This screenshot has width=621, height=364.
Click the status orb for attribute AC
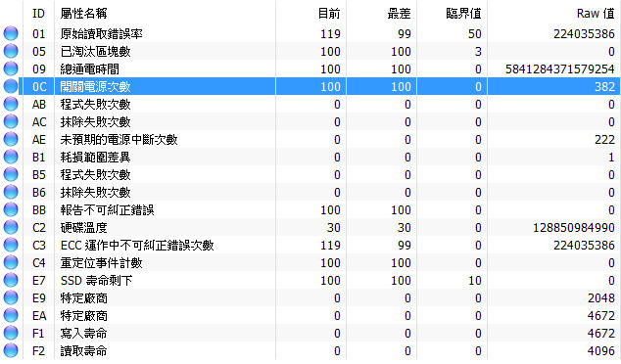coord(11,121)
